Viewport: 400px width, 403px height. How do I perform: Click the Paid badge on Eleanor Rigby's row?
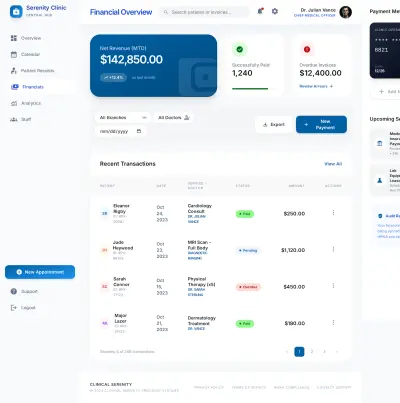pyautogui.click(x=245, y=214)
